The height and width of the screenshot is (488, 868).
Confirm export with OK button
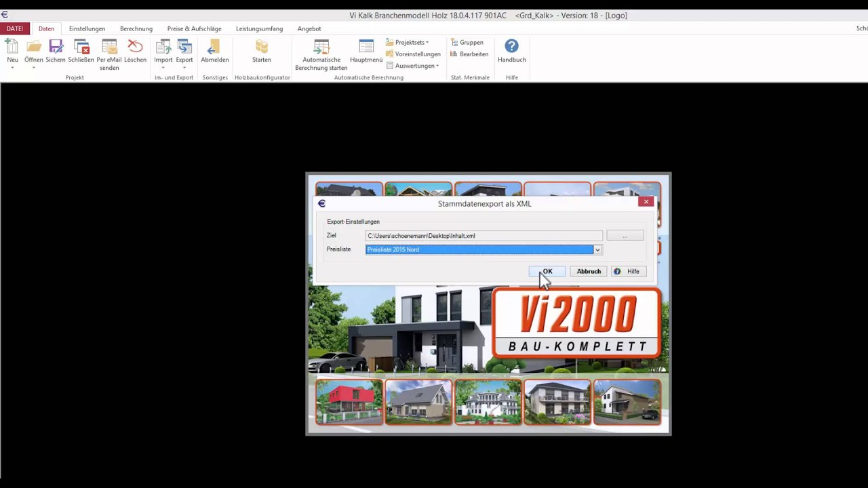click(x=547, y=271)
